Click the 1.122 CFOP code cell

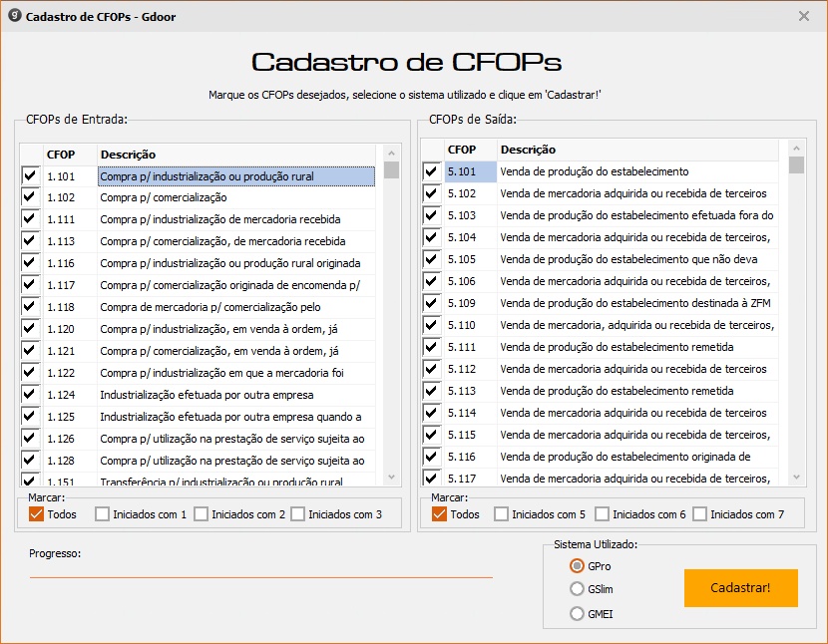pos(70,373)
